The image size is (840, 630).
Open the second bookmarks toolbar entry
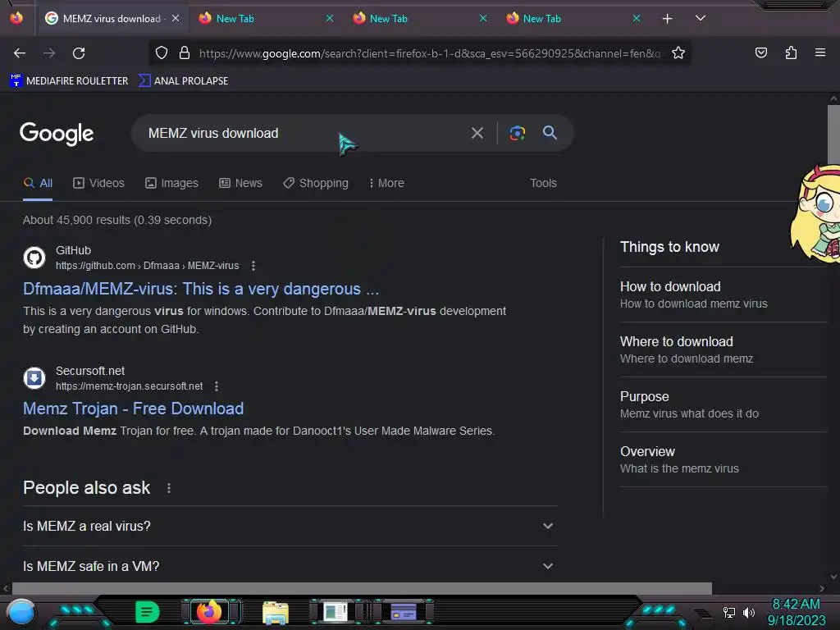[183, 81]
